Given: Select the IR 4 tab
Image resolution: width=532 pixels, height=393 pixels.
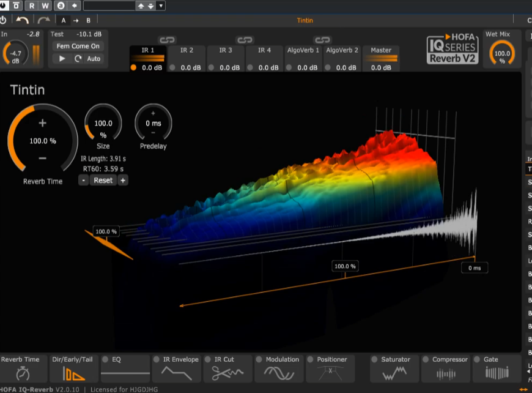Looking at the screenshot, I should click(x=264, y=50).
